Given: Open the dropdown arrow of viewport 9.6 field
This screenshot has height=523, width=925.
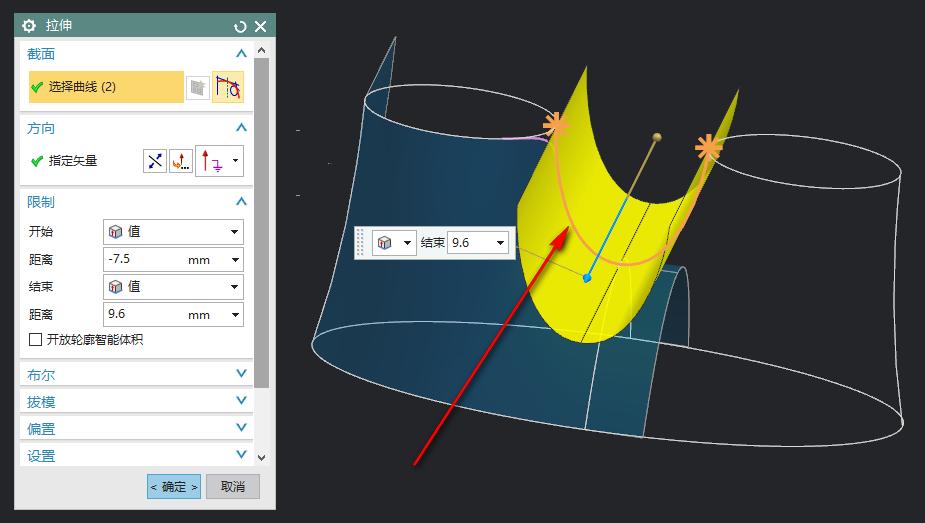Looking at the screenshot, I should [501, 242].
